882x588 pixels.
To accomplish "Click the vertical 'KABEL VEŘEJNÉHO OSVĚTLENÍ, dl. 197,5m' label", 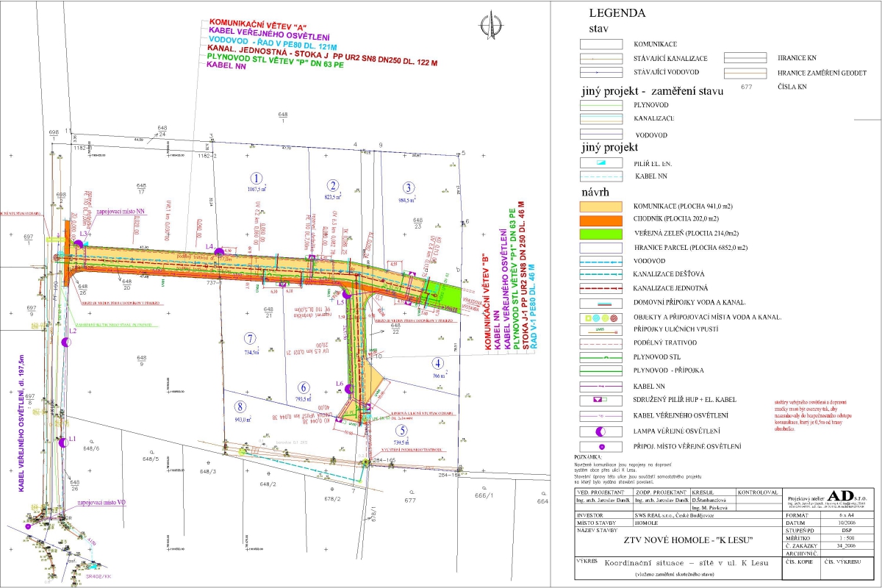I will click(21, 423).
